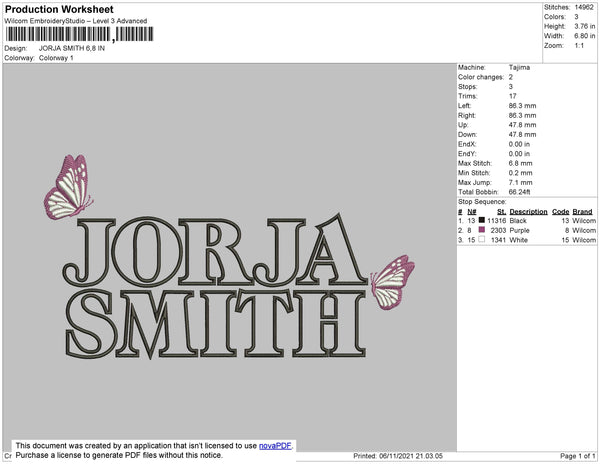Click stitch count '1341' in White row
600x464 pixels.
[498, 240]
